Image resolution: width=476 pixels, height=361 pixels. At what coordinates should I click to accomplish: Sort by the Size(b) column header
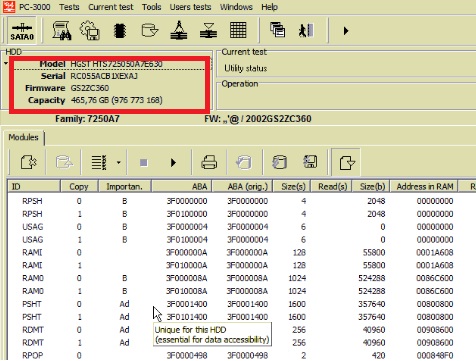click(371, 186)
